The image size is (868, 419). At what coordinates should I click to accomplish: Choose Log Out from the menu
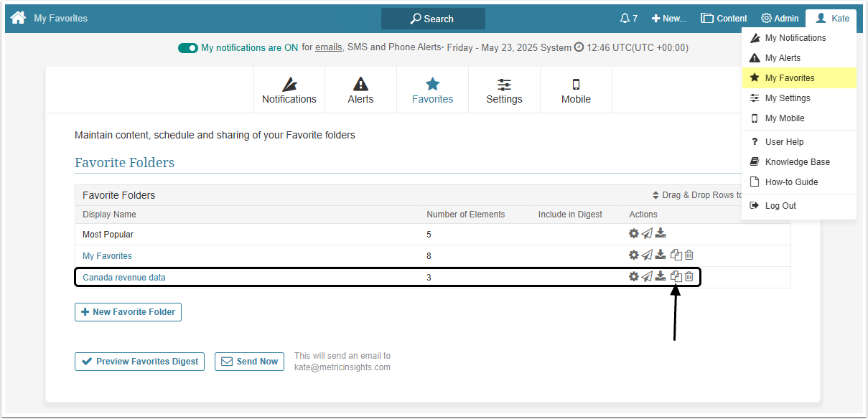780,206
